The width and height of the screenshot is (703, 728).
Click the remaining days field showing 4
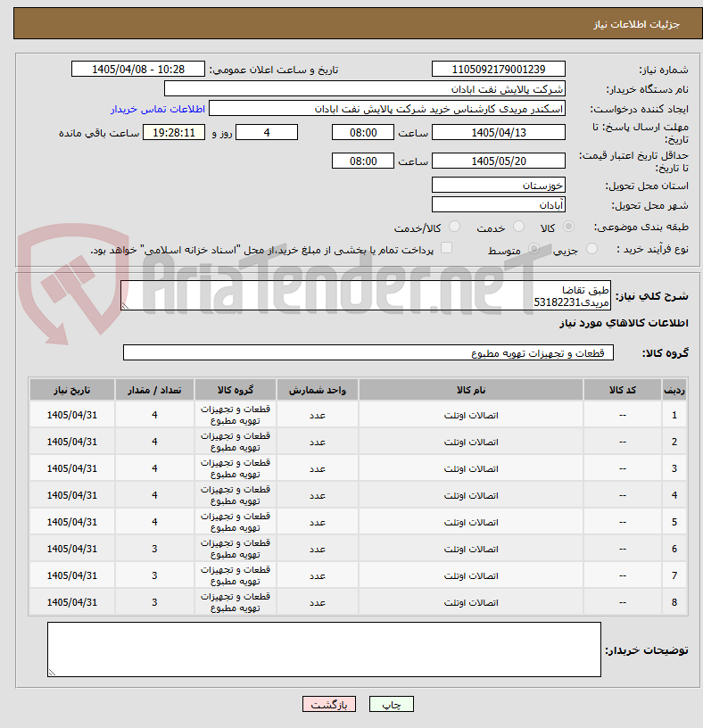point(267,133)
